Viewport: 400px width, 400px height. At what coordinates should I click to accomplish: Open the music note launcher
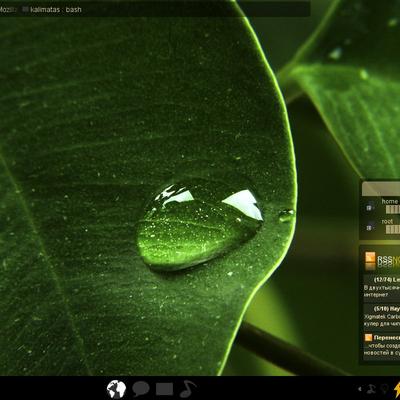coord(188,389)
